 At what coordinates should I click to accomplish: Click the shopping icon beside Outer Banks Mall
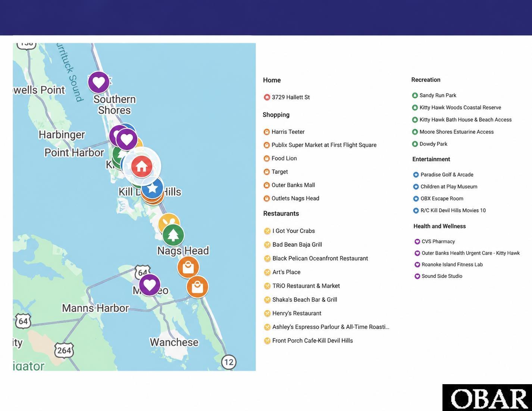266,185
